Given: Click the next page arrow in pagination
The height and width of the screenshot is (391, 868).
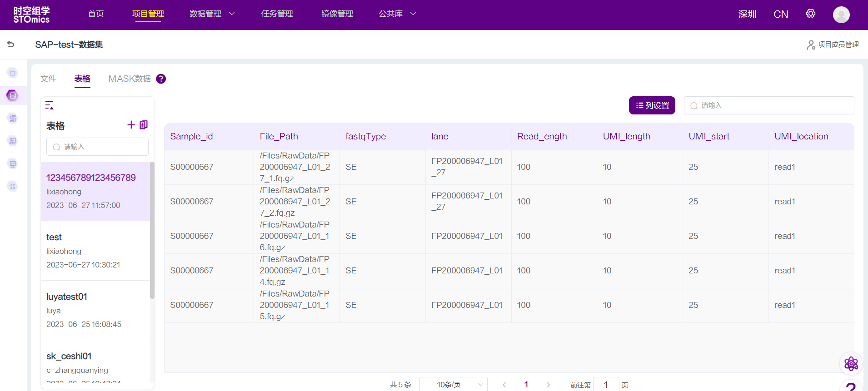Looking at the screenshot, I should point(548,385).
